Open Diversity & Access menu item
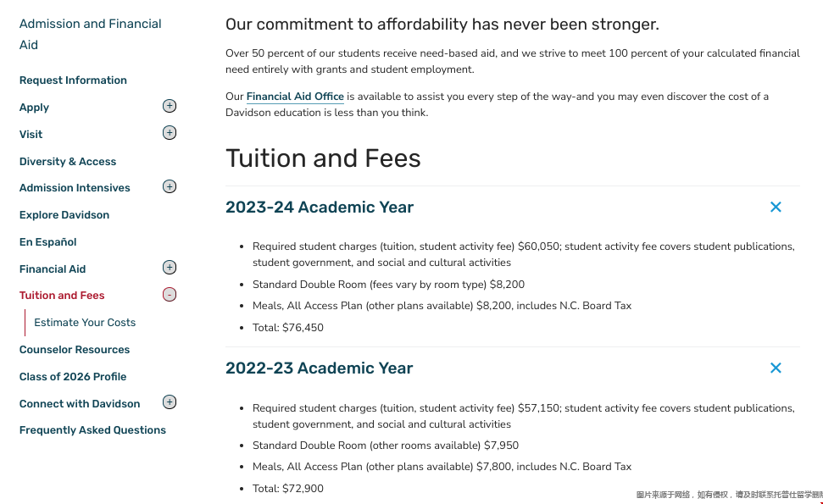This screenshot has width=823, height=504. (x=68, y=162)
